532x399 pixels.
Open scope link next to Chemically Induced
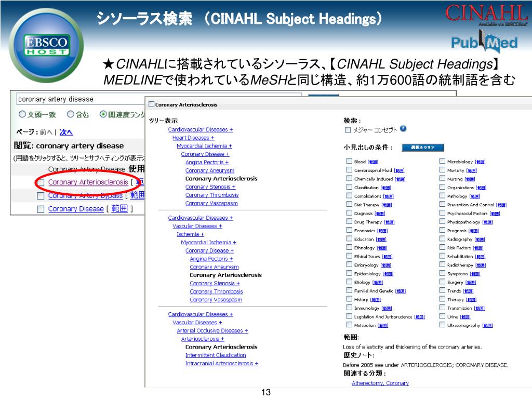click(x=401, y=179)
